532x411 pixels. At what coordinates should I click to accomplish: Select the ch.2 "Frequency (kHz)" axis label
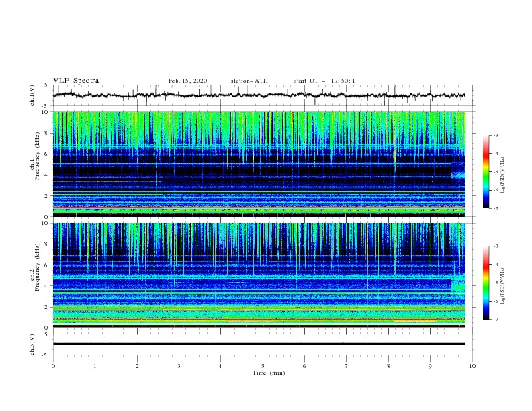(37, 267)
